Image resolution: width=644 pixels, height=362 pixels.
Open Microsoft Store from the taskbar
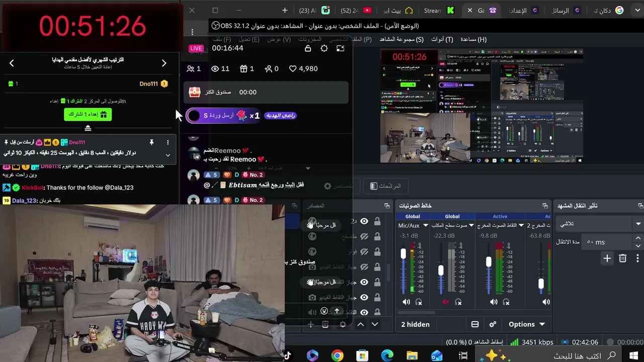pos(362,355)
